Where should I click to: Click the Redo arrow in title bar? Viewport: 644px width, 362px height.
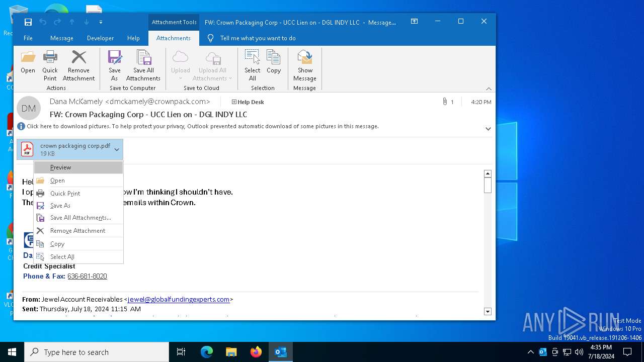[57, 22]
